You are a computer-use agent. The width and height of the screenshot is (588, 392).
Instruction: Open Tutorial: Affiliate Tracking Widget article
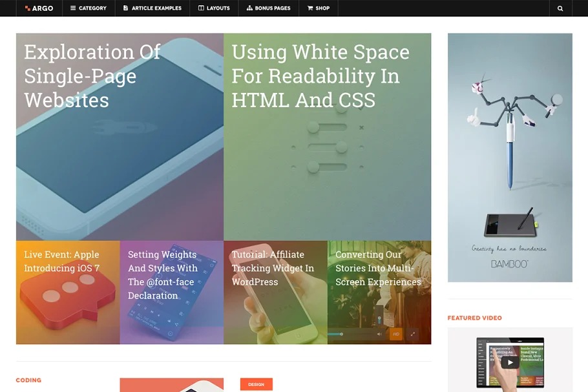pyautogui.click(x=273, y=268)
